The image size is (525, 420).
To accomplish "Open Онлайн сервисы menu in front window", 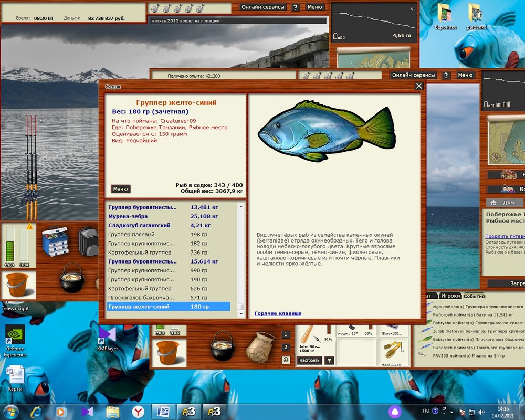I will (x=413, y=75).
